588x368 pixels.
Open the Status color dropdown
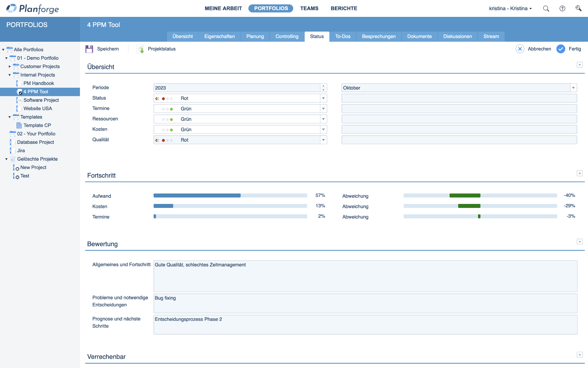(x=323, y=98)
